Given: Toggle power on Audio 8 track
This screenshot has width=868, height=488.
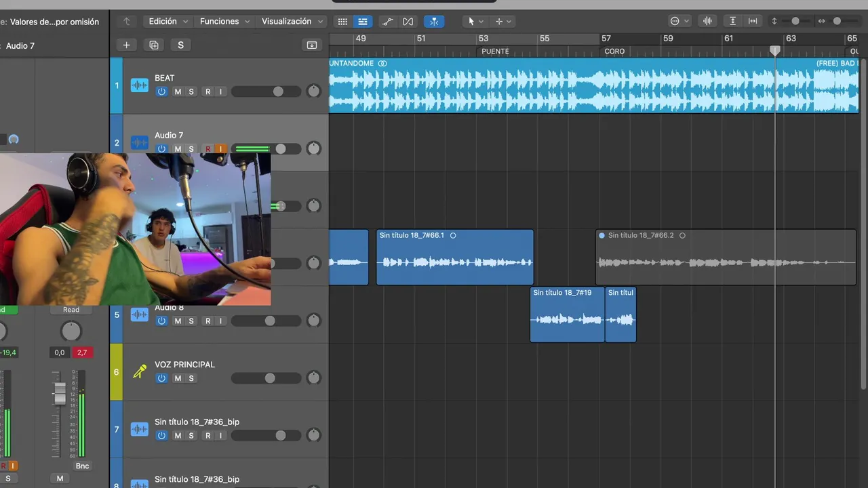Looking at the screenshot, I should [161, 321].
